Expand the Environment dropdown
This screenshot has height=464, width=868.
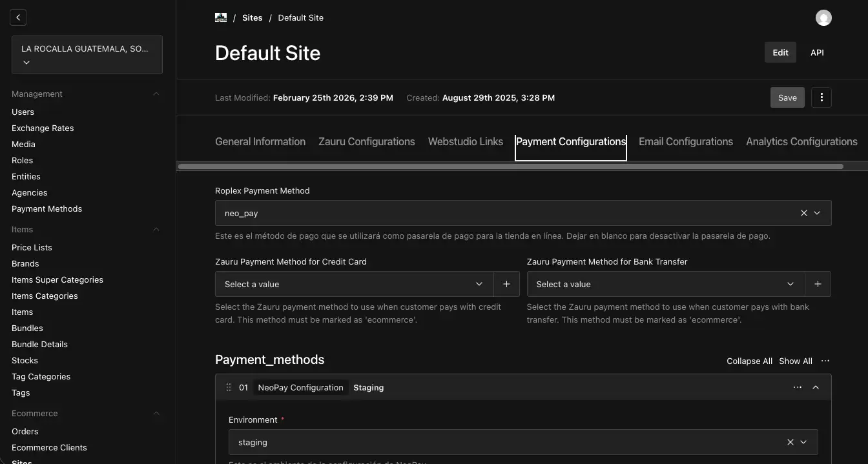click(803, 442)
